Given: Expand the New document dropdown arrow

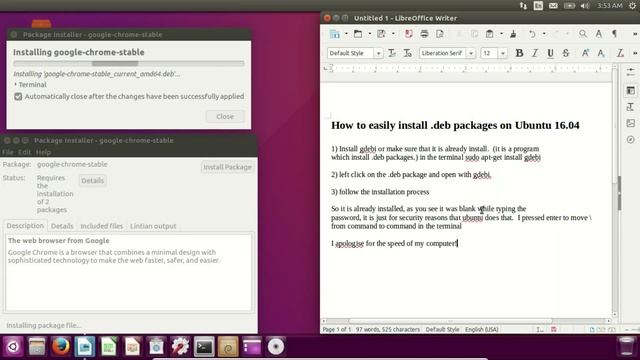Looking at the screenshot, I should (x=346, y=34).
